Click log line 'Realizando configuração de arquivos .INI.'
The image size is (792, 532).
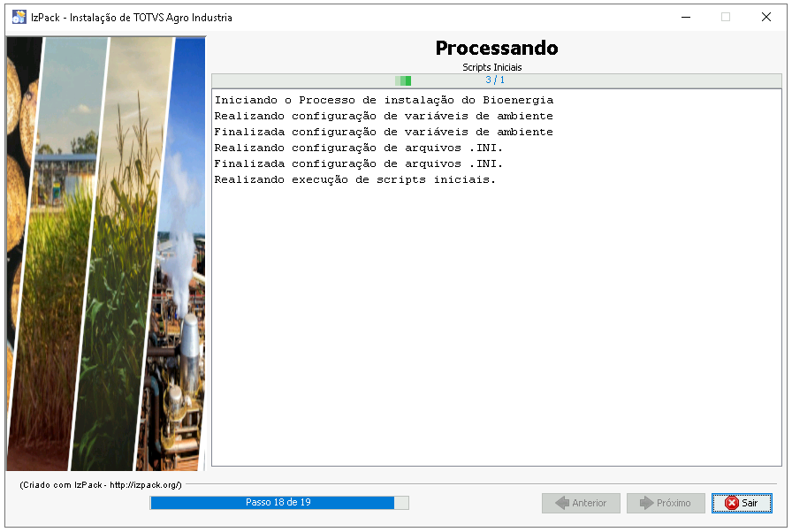[359, 148]
